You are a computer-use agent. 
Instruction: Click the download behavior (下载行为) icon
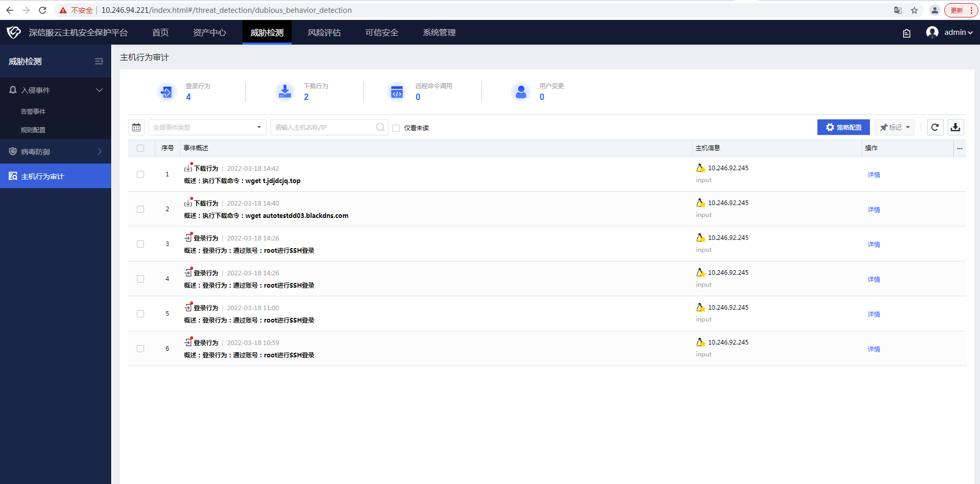coord(285,92)
